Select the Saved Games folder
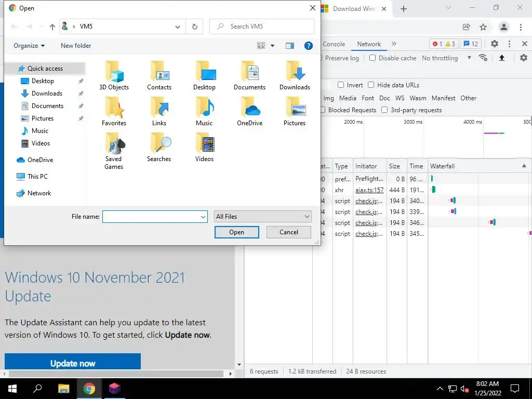The width and height of the screenshot is (532, 399). tap(114, 151)
